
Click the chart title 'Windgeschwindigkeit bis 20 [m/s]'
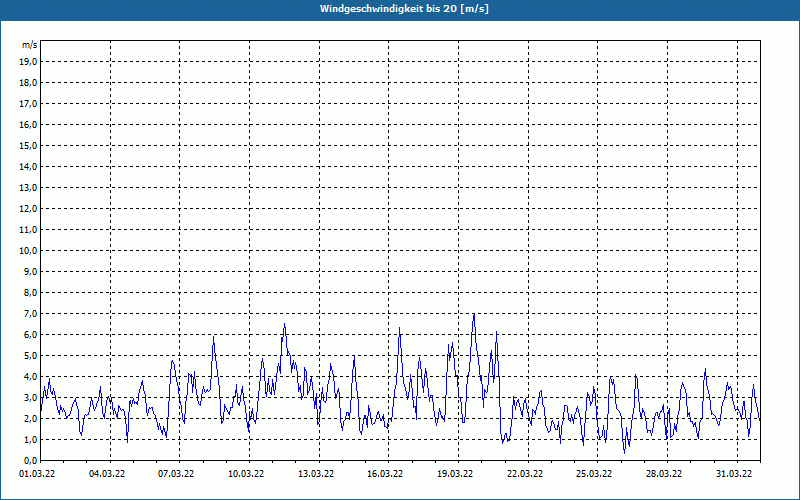pyautogui.click(x=404, y=9)
